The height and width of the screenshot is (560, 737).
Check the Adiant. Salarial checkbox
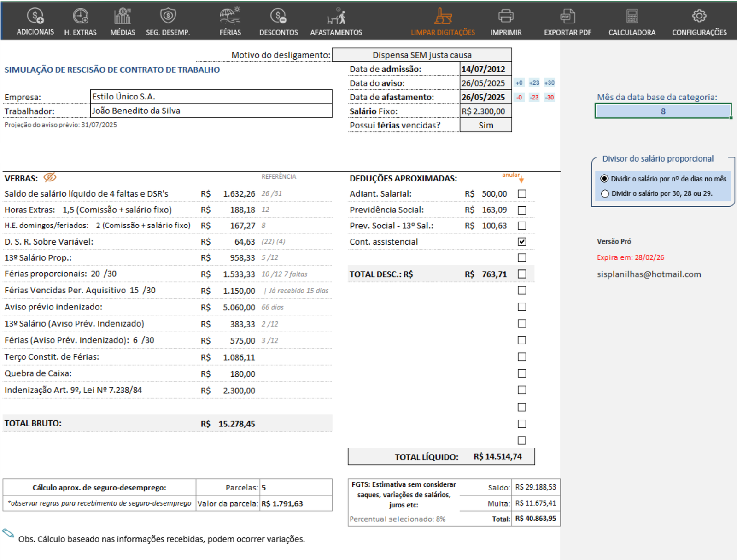point(522,194)
